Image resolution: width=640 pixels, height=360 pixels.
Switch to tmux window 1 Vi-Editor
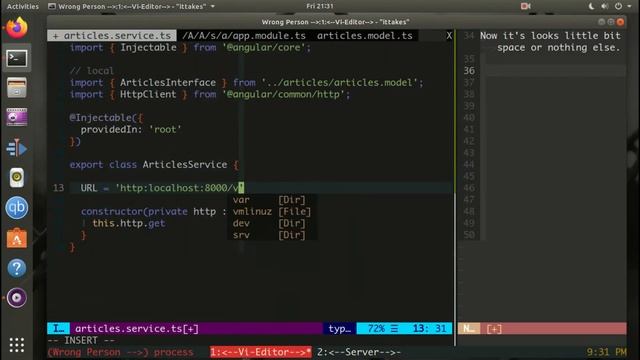click(261, 352)
